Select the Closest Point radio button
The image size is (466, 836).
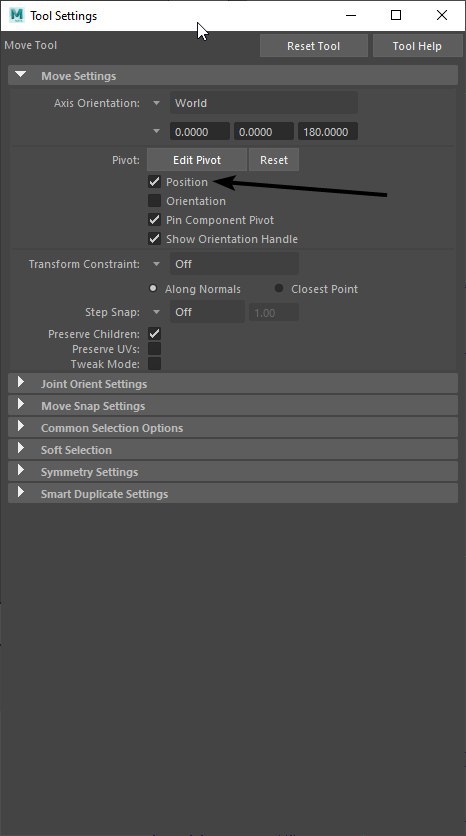coord(279,288)
